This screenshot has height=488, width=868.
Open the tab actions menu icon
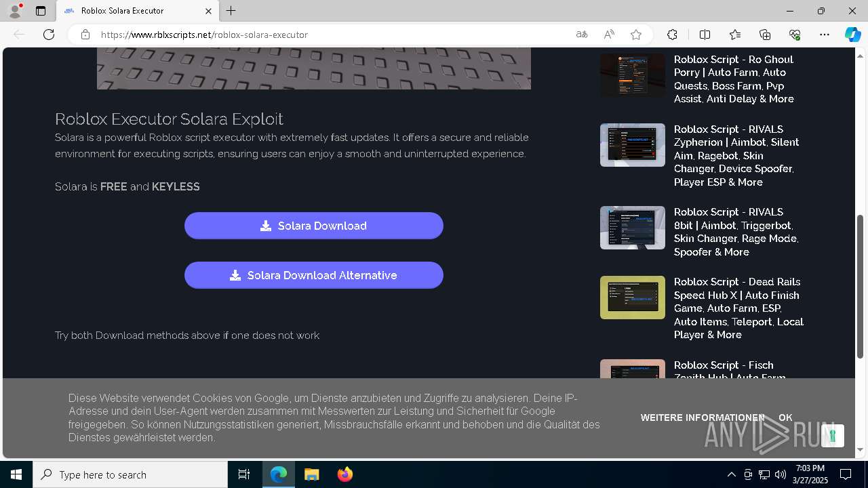[x=41, y=11]
